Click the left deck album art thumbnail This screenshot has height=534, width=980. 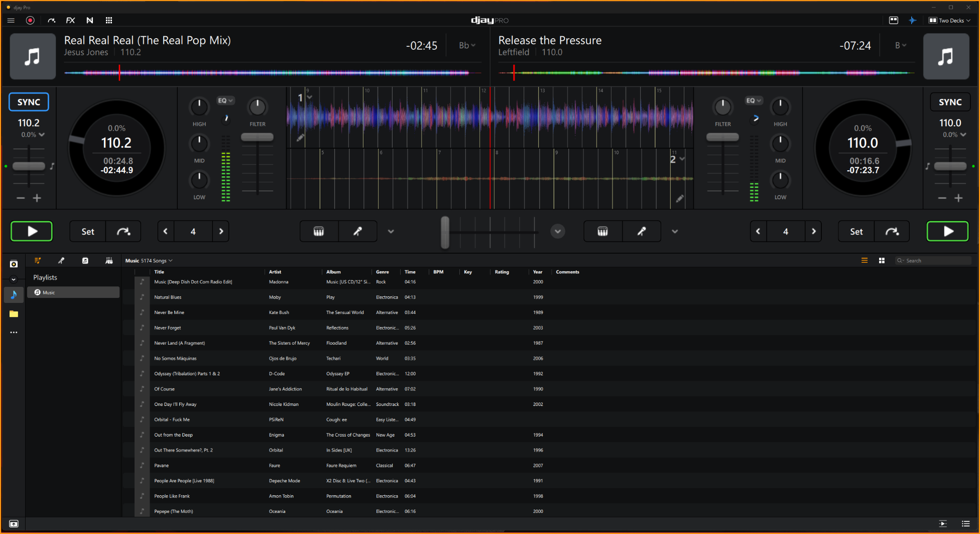coord(33,56)
